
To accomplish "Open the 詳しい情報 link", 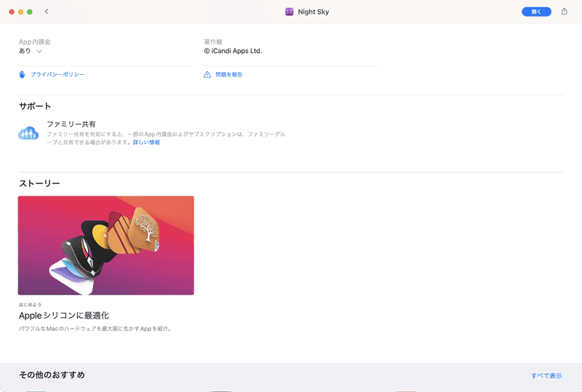I will pos(147,142).
